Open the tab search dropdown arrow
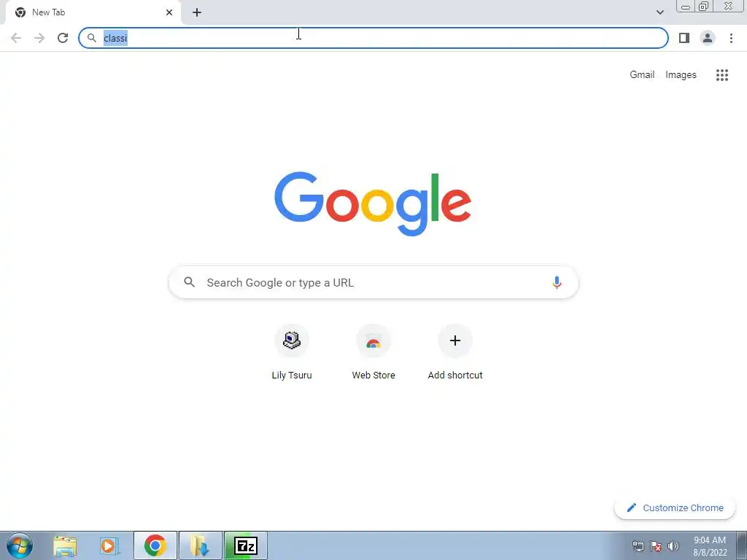 coord(659,12)
